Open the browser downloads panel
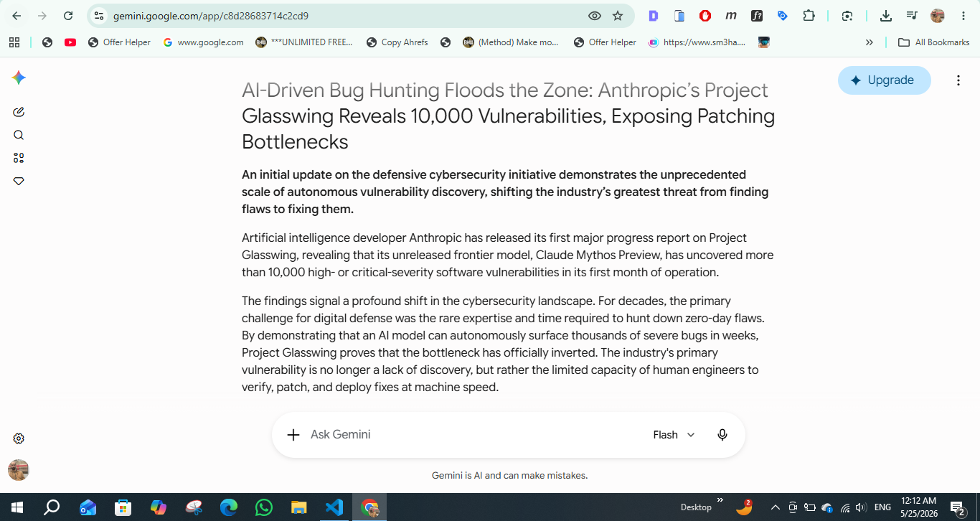Viewport: 980px width, 521px height. 886,15
